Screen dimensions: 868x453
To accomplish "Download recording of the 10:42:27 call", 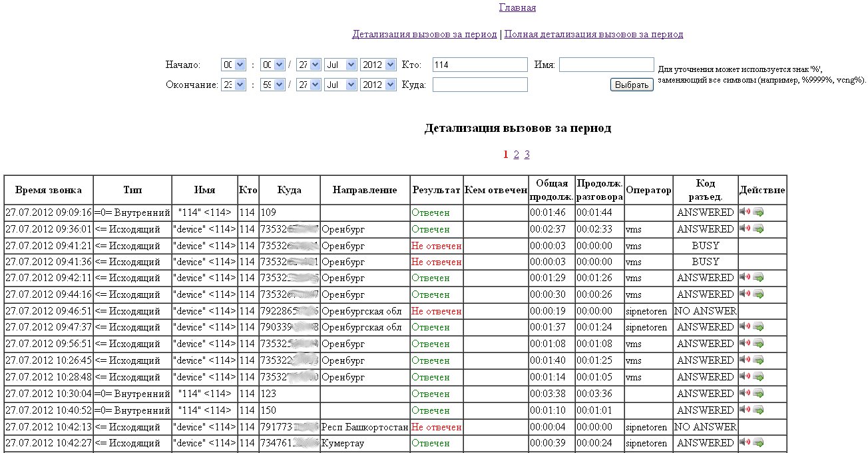I will (758, 442).
